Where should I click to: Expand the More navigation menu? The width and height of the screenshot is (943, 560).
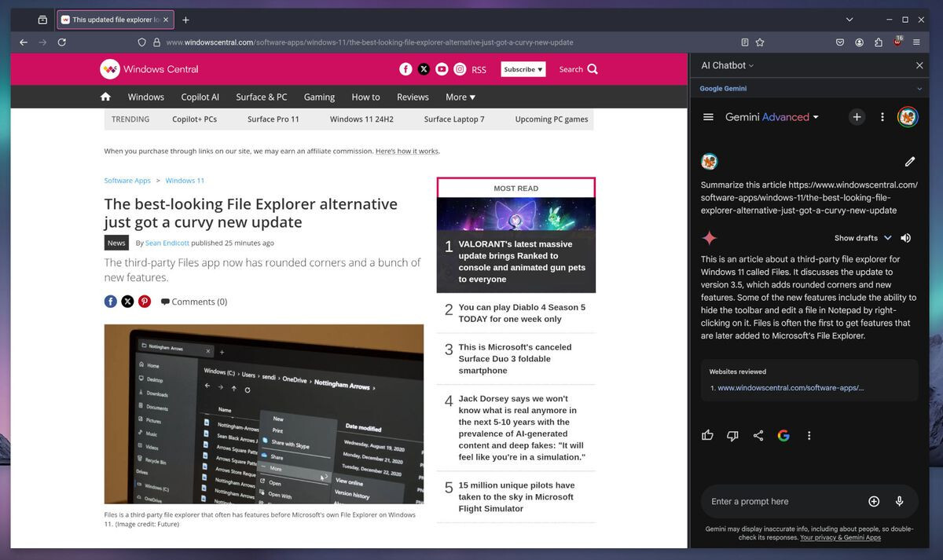pyautogui.click(x=460, y=97)
